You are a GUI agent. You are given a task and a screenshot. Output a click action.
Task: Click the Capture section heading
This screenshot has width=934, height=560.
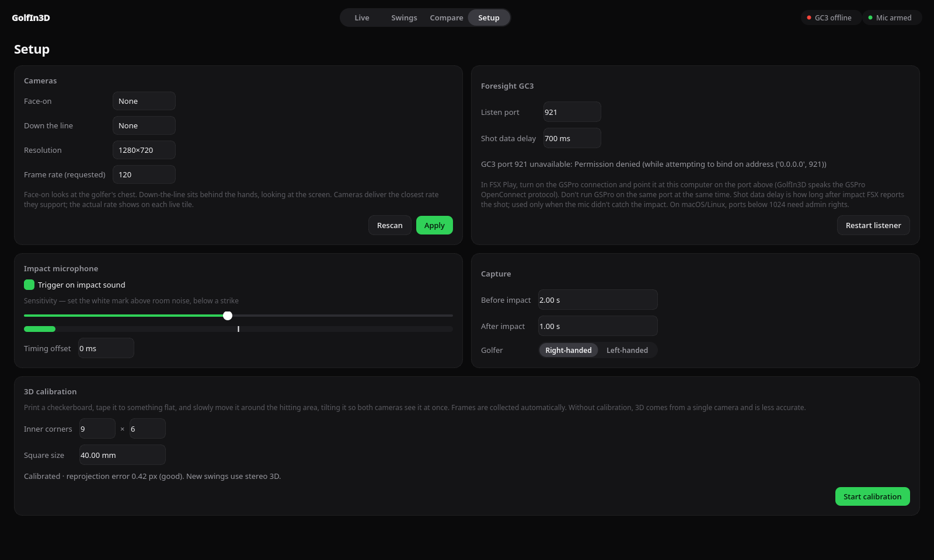point(496,274)
